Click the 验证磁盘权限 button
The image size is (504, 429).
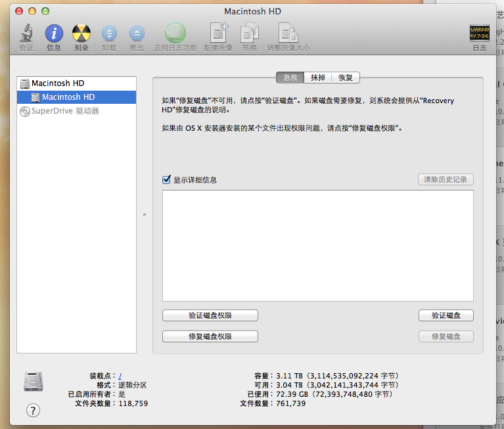coord(210,315)
